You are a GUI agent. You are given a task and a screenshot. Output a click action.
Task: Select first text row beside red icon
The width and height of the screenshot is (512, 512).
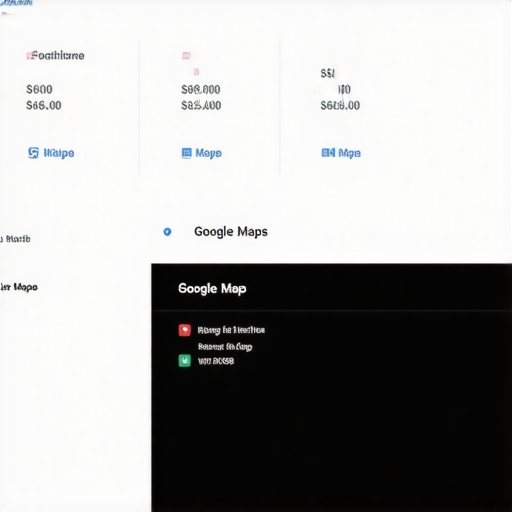tap(231, 330)
